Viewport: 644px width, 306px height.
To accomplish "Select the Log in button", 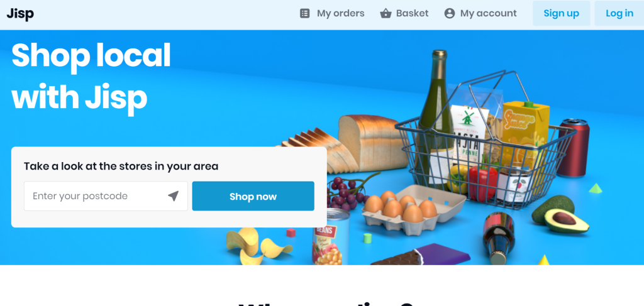I will pyautogui.click(x=619, y=14).
